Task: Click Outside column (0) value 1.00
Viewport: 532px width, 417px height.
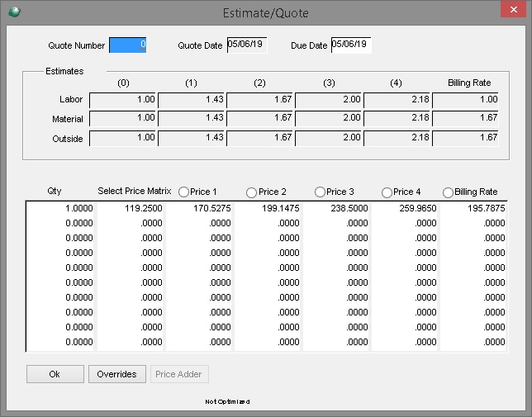Action: point(122,138)
